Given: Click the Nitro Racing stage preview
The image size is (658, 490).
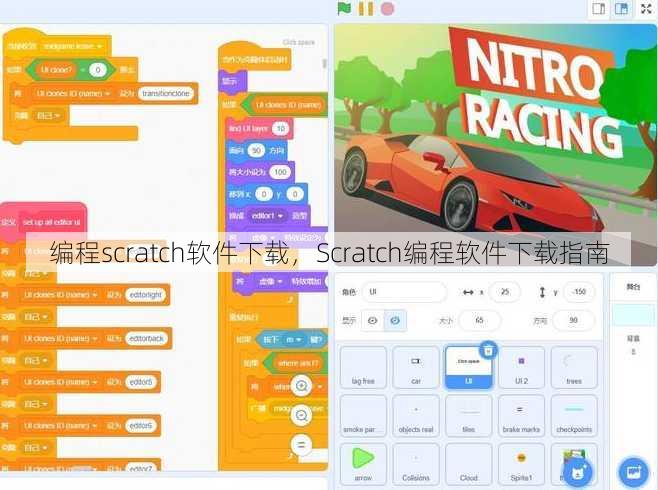Looking at the screenshot, I should pos(495,144).
